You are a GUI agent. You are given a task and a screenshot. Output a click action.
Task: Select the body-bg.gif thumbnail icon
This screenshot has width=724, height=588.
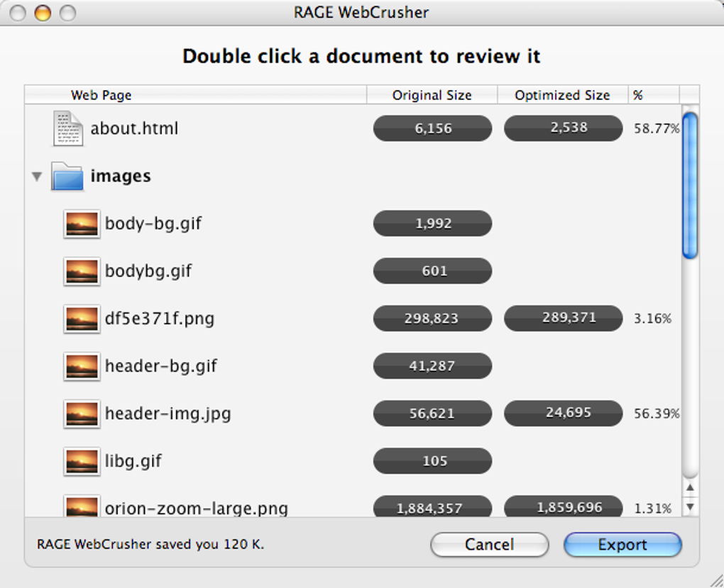point(82,224)
